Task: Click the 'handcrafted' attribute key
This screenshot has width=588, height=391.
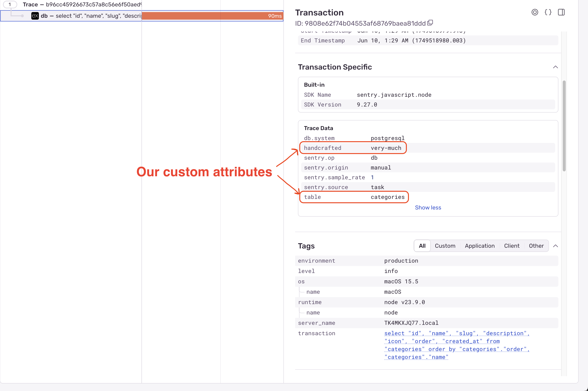Action: pos(322,148)
